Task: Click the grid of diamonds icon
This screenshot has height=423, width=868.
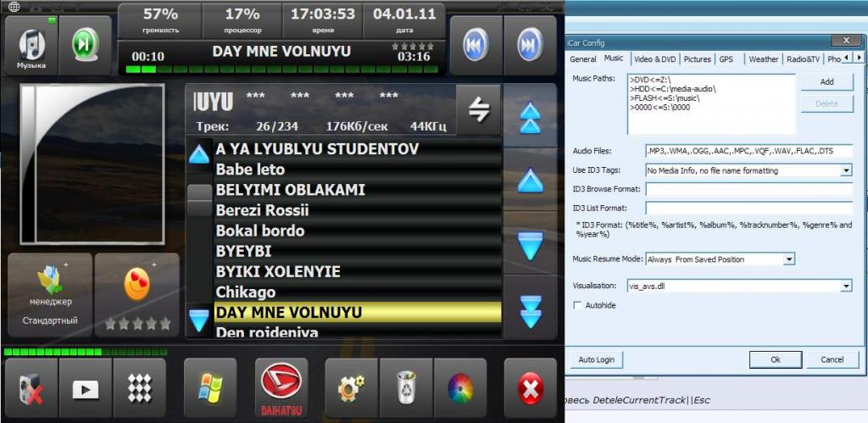Action: 139,389
